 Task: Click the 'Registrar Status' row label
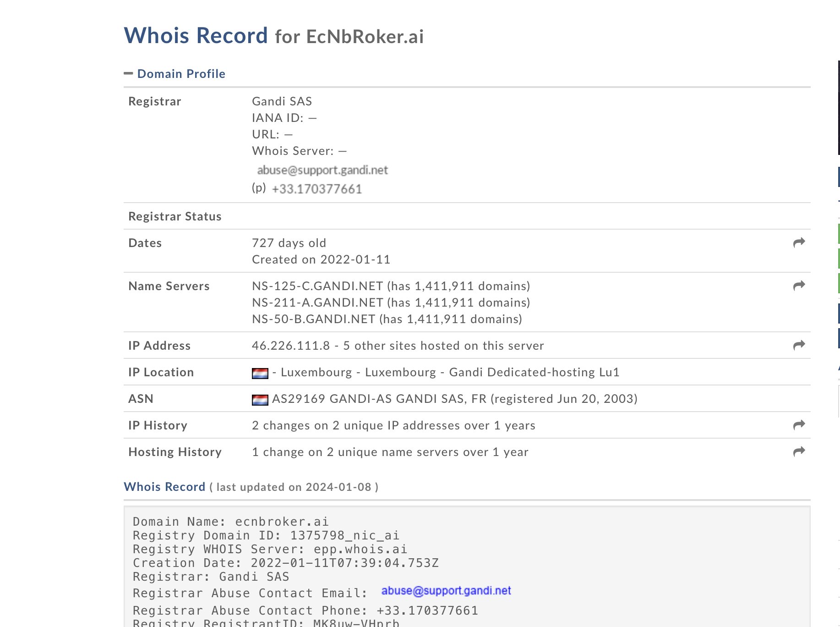[x=175, y=216]
